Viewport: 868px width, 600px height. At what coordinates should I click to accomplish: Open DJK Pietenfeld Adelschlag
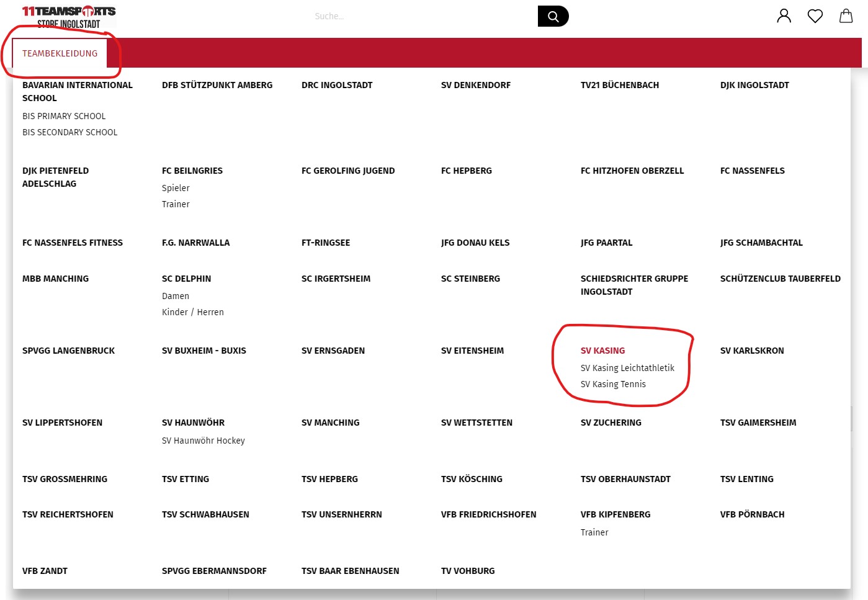[x=55, y=177]
